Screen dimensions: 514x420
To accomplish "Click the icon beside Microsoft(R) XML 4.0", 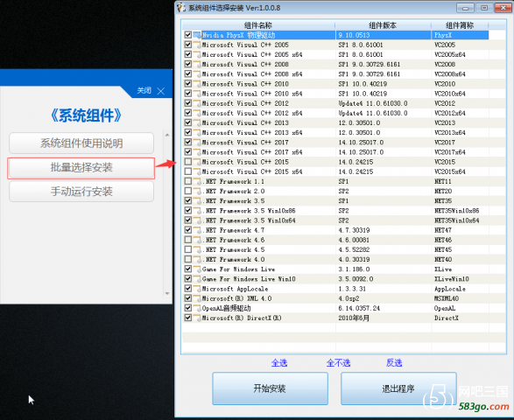I will point(197,298).
